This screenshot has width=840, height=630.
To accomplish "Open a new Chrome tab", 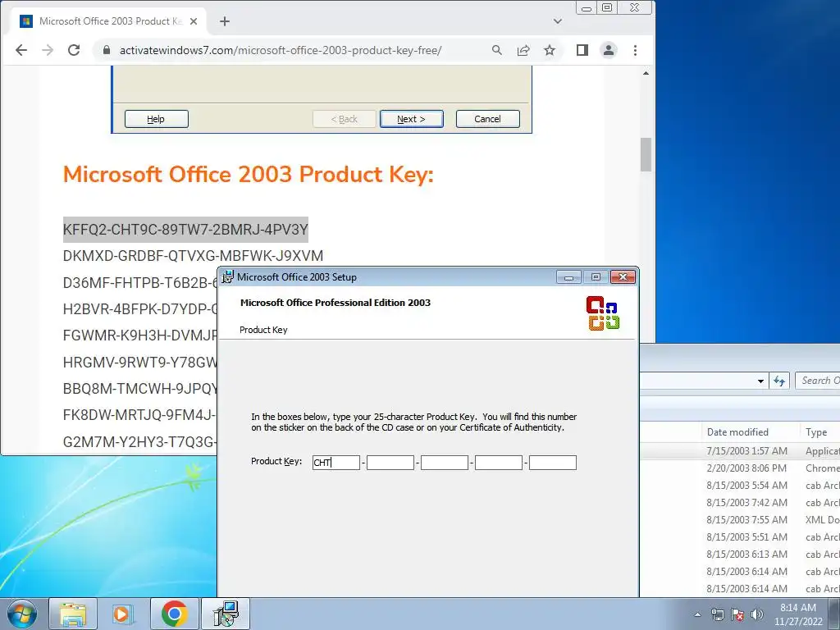I will 225,21.
